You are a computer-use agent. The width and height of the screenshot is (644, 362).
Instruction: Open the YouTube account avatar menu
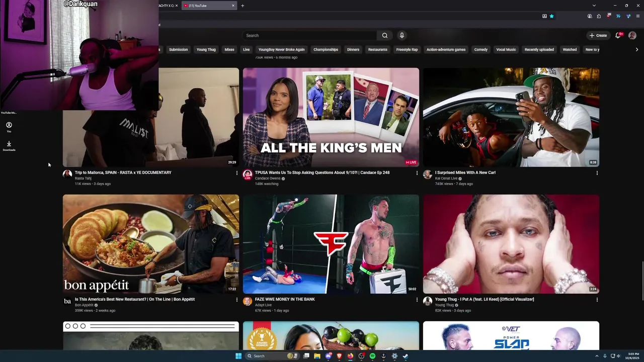(632, 35)
